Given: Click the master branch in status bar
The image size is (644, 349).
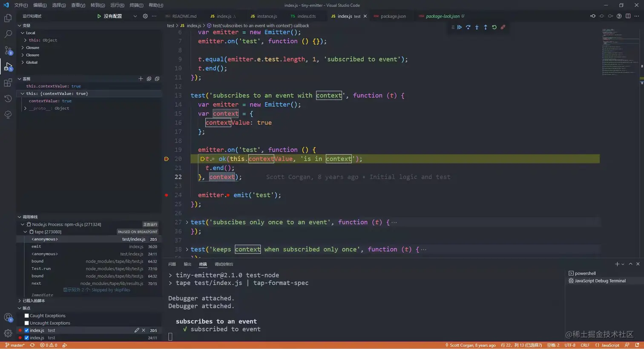Looking at the screenshot, I should click(x=14, y=345).
